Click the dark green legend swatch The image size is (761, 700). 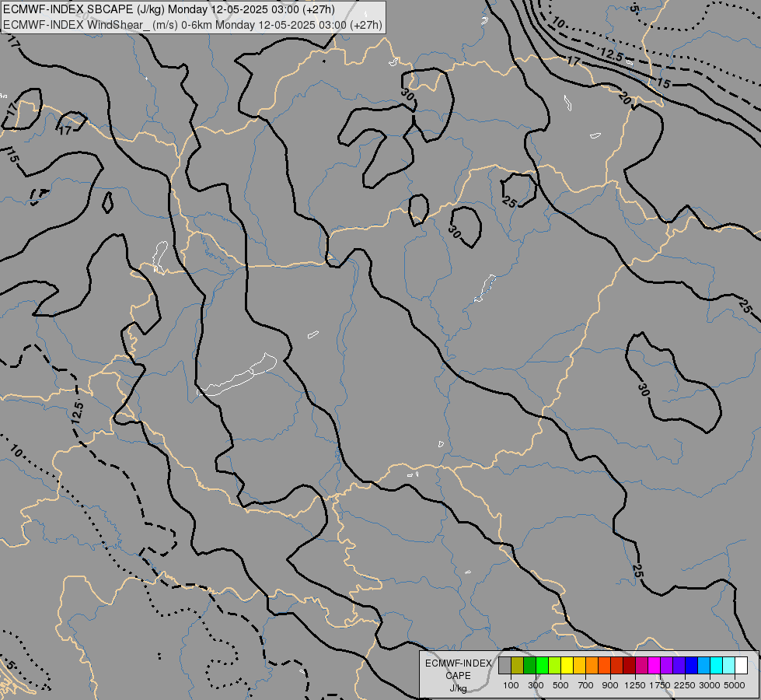(529, 666)
